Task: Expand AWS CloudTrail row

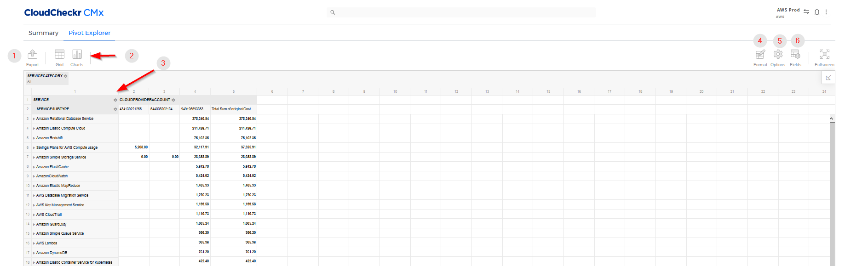Action: coord(34,215)
